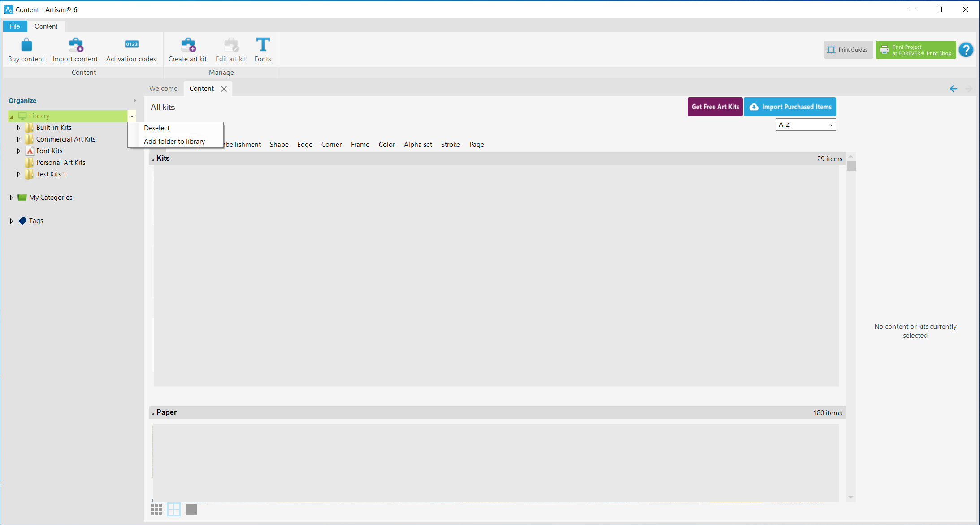The height and width of the screenshot is (525, 980).
Task: Open the File menu tab
Action: coord(15,26)
